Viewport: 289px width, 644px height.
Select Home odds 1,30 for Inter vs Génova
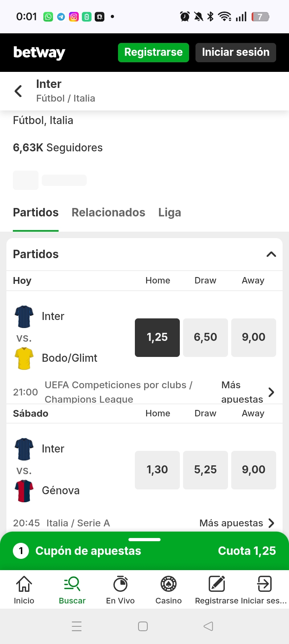point(157,470)
